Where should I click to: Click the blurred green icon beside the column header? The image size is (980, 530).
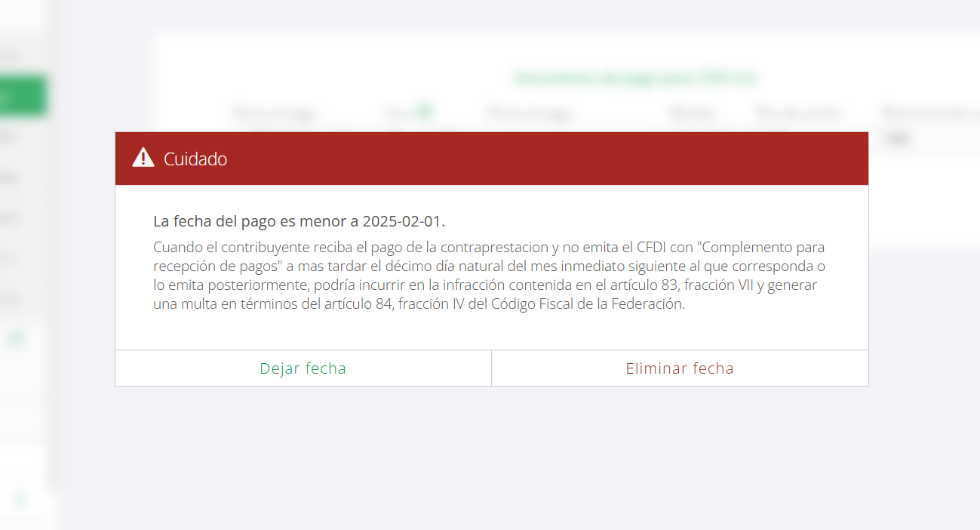click(425, 112)
